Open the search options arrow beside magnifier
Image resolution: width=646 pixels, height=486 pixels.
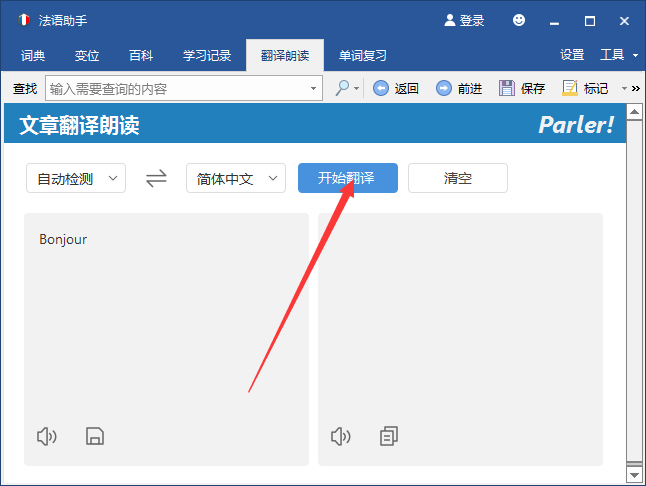[x=356, y=88]
